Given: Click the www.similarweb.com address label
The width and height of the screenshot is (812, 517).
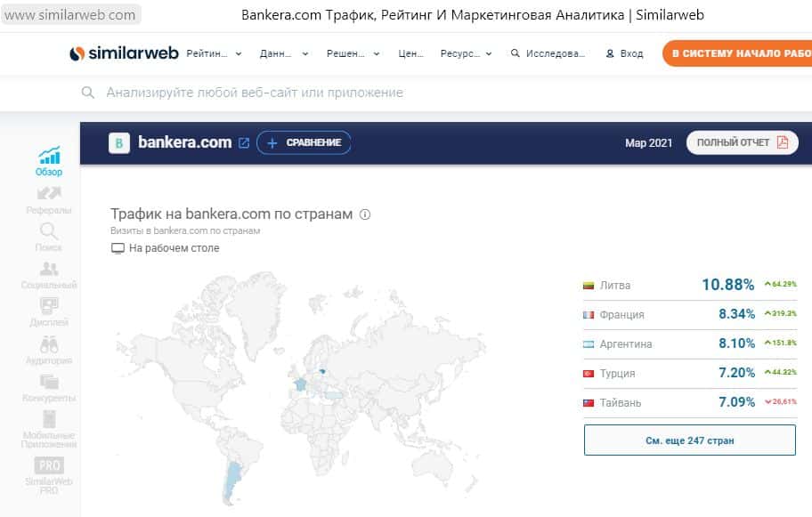Looking at the screenshot, I should point(70,15).
